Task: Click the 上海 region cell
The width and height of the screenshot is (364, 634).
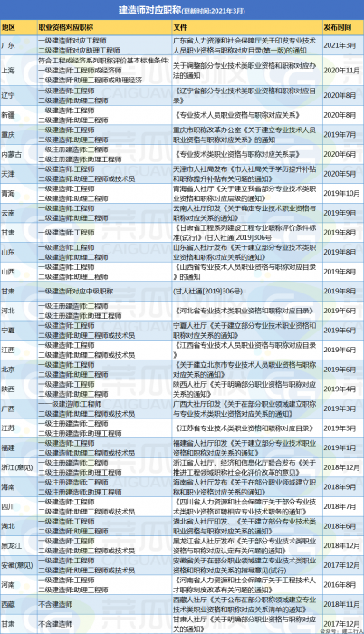Action: 19,71
